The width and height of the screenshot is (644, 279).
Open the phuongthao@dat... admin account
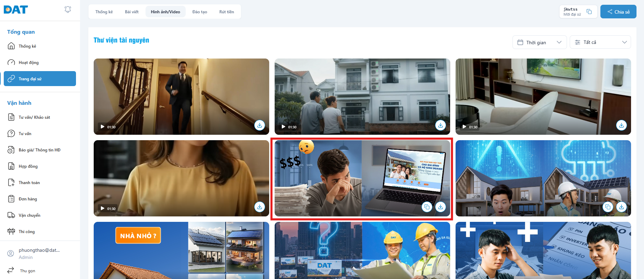(x=34, y=253)
